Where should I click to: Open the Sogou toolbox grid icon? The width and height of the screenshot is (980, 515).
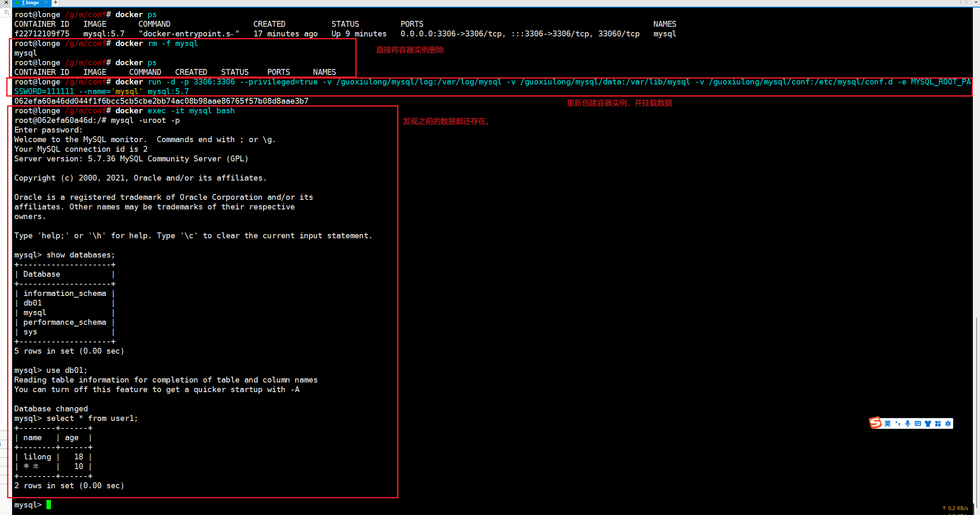(938, 423)
